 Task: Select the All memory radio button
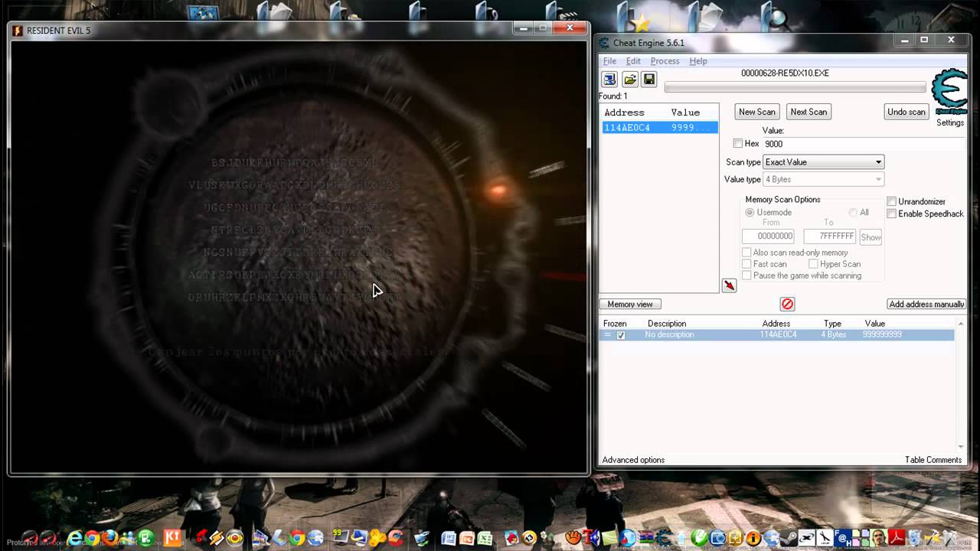(853, 212)
